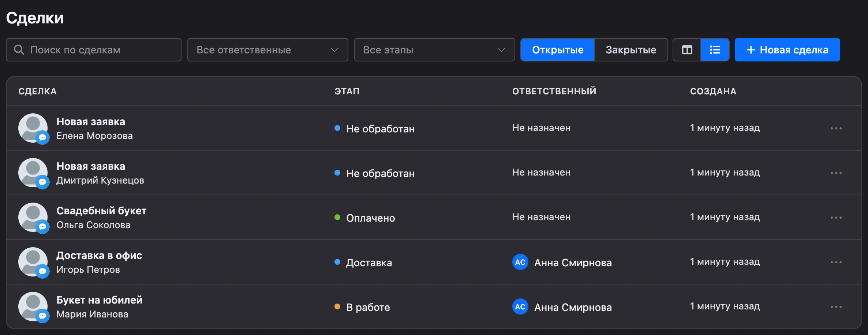Image resolution: width=868 pixels, height=335 pixels.
Task: Click client name Мария Иванова
Action: coord(92,314)
